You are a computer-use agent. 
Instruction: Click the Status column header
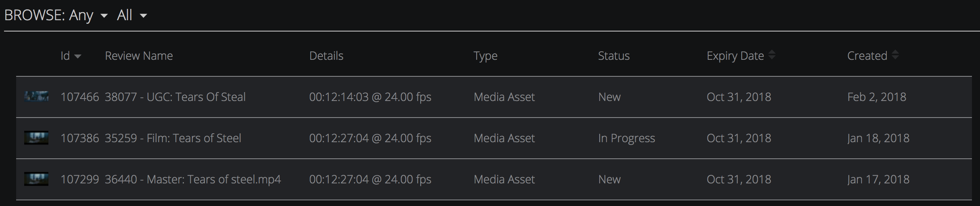tap(613, 56)
